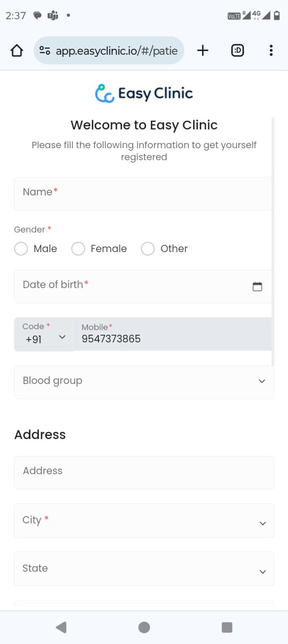Select the Male gender option
Viewport: 288px width, 644px height.
pyautogui.click(x=21, y=248)
